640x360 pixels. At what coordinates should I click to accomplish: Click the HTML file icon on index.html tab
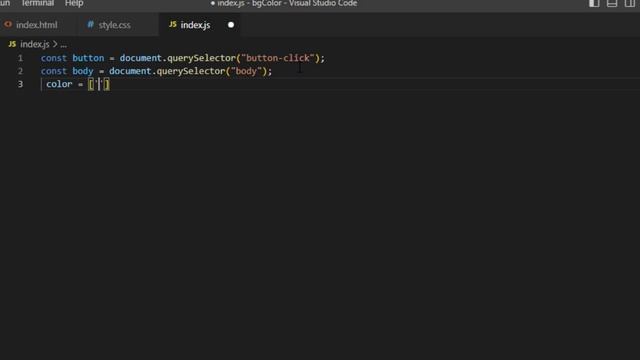8,24
